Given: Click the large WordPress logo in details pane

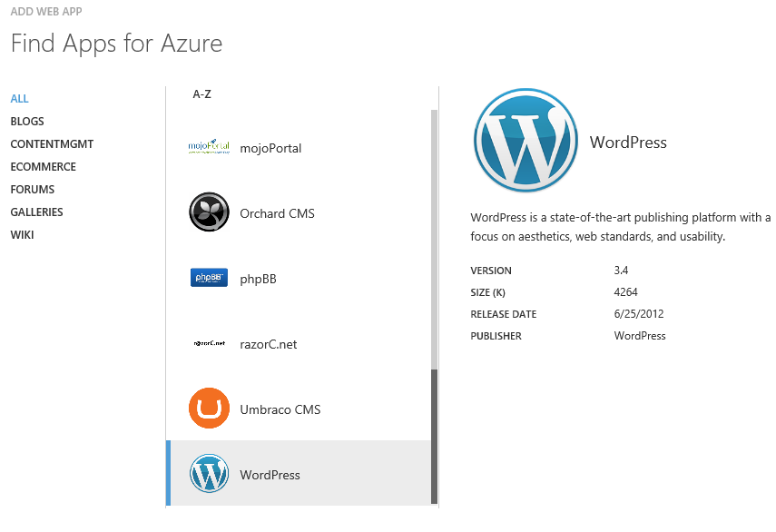Looking at the screenshot, I should (526, 141).
